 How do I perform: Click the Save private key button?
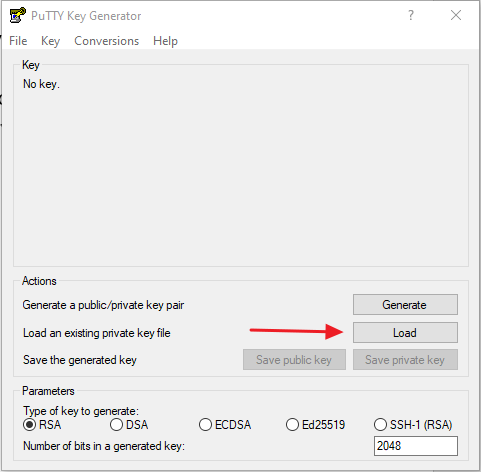[405, 360]
